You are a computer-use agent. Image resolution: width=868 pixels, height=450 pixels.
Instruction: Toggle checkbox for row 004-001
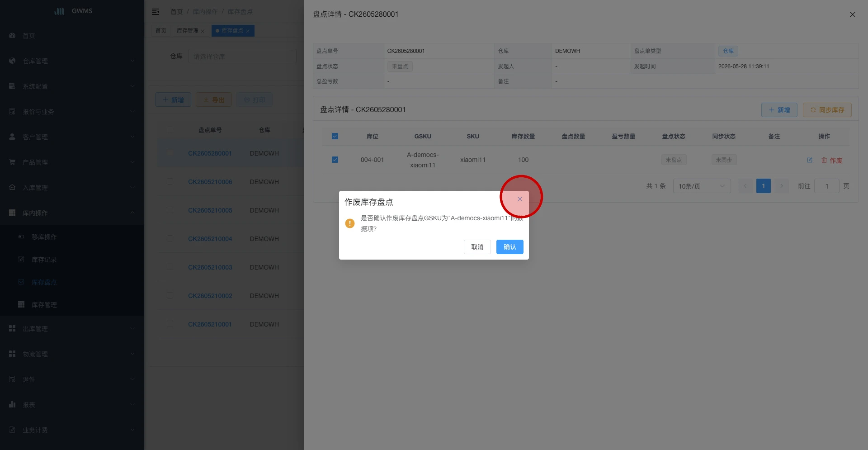point(335,160)
